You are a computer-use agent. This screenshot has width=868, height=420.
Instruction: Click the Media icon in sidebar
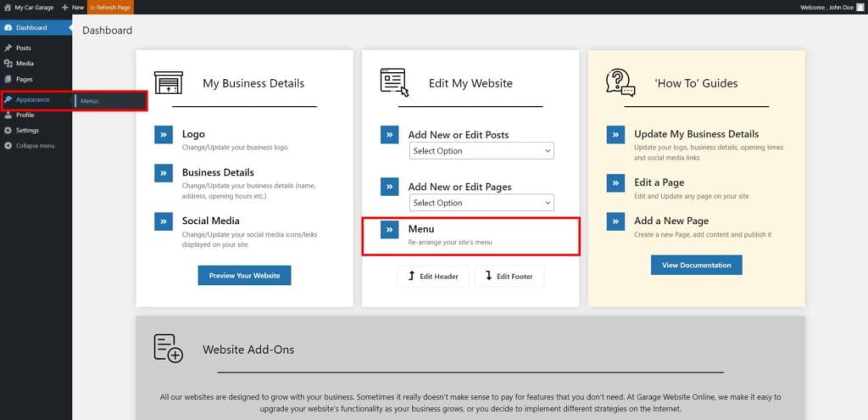point(8,64)
